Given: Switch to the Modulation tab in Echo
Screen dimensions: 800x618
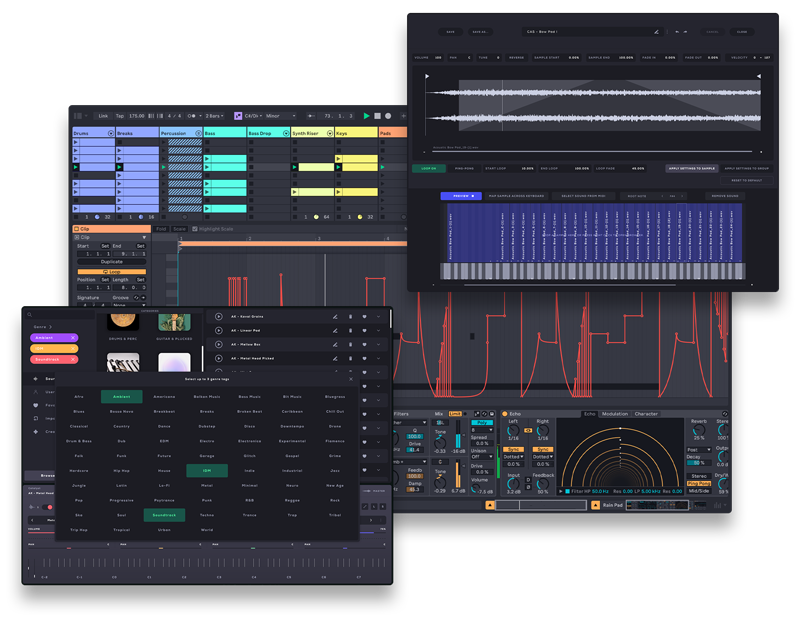Looking at the screenshot, I should click(x=615, y=414).
